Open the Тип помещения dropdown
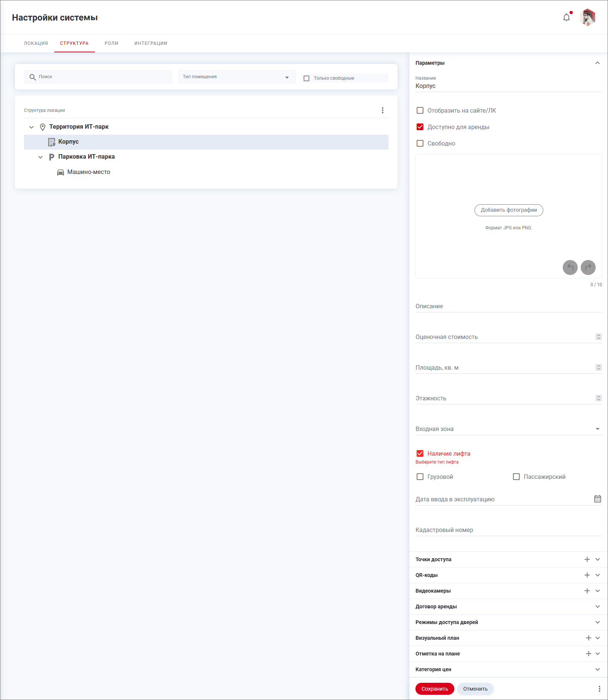608x700 pixels. point(236,77)
